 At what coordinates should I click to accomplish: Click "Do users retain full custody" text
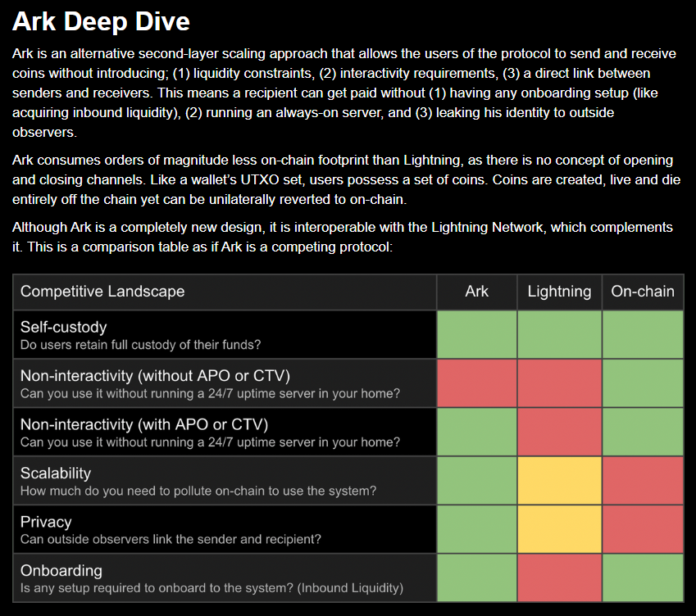coord(141,345)
